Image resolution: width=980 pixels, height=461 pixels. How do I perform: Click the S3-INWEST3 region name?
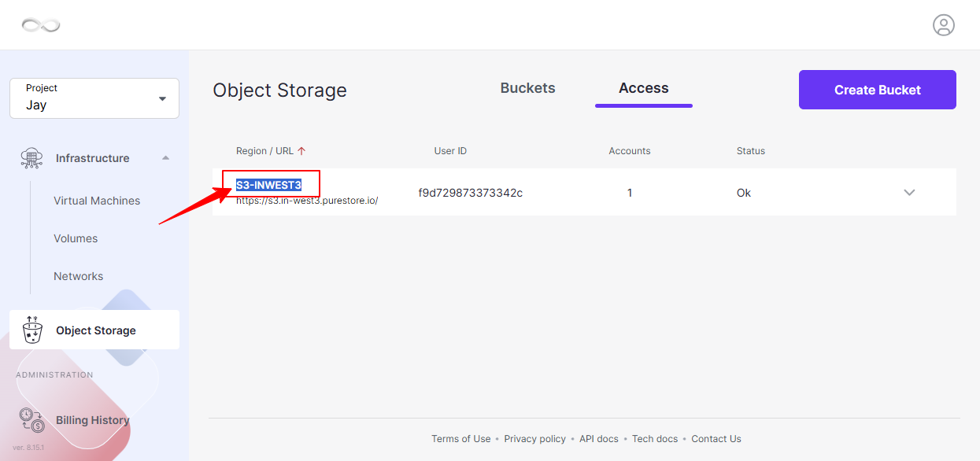[268, 185]
